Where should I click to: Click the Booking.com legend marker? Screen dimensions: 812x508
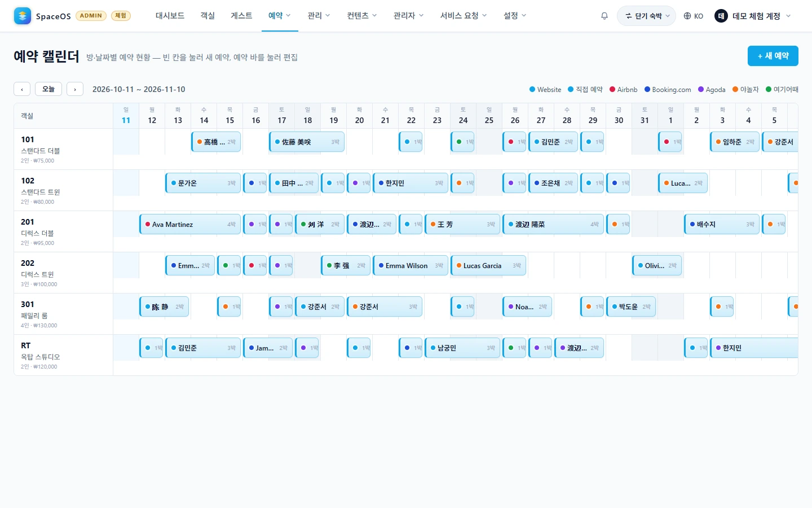tap(647, 89)
